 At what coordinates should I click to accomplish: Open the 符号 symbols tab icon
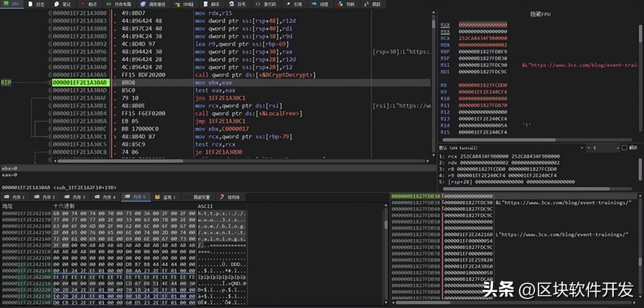[231, 4]
